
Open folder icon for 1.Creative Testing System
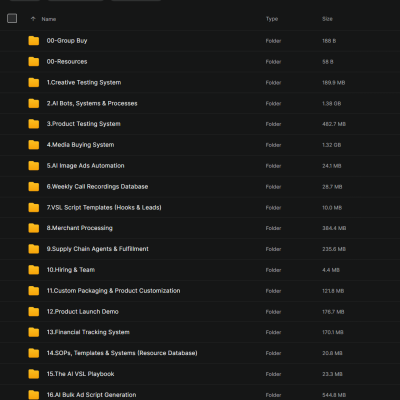click(34, 82)
